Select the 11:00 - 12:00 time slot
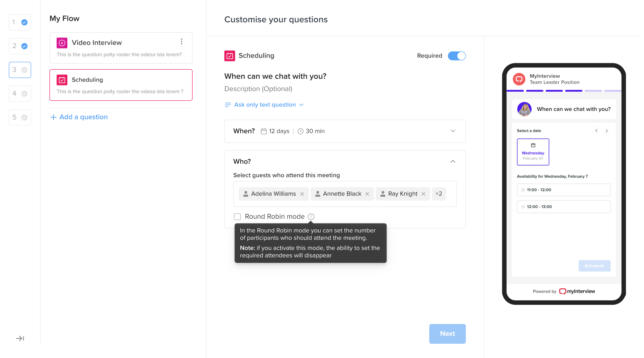 (563, 190)
